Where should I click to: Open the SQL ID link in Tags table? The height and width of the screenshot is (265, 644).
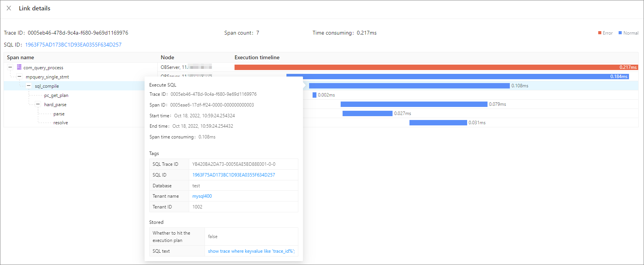[x=233, y=175]
